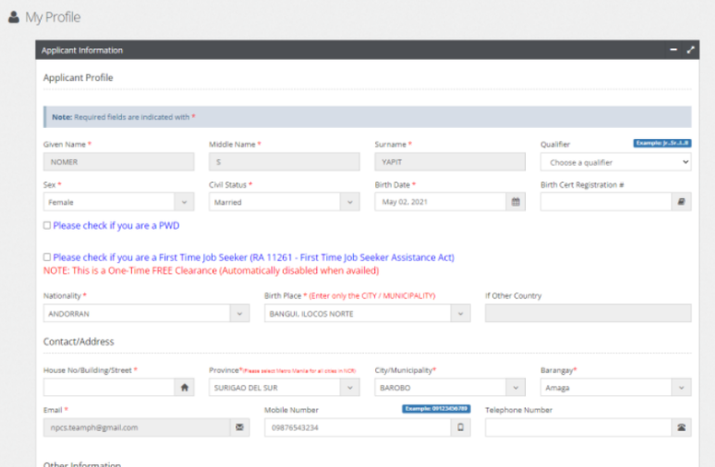The height and width of the screenshot is (467, 715).
Task: Click the Please check if you are a PWD link text
Action: point(116,226)
